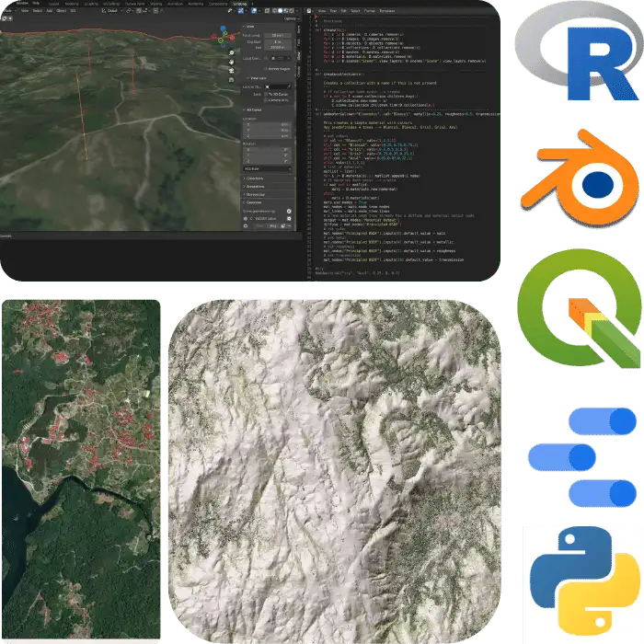Click the pan view hand icon
The image size is (644, 644).
click(x=231, y=62)
